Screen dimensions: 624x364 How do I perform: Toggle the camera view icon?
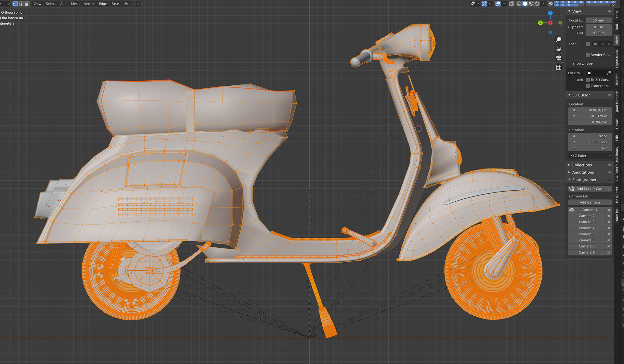click(x=559, y=58)
